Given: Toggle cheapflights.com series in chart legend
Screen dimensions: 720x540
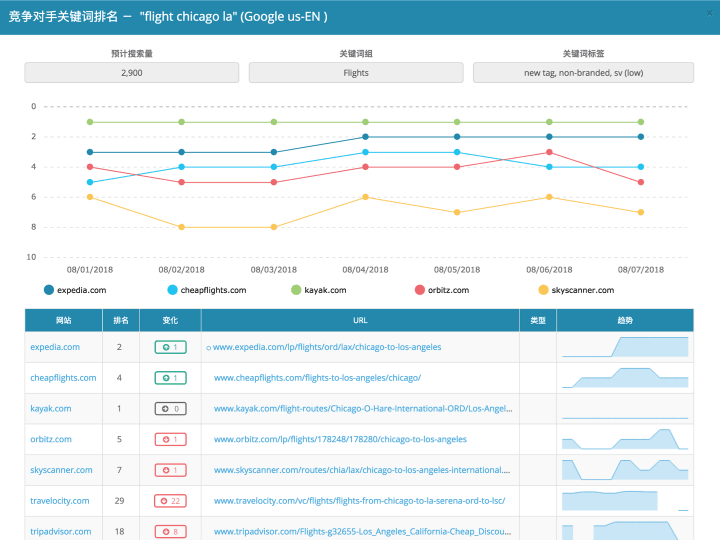Looking at the screenshot, I should pos(207,290).
